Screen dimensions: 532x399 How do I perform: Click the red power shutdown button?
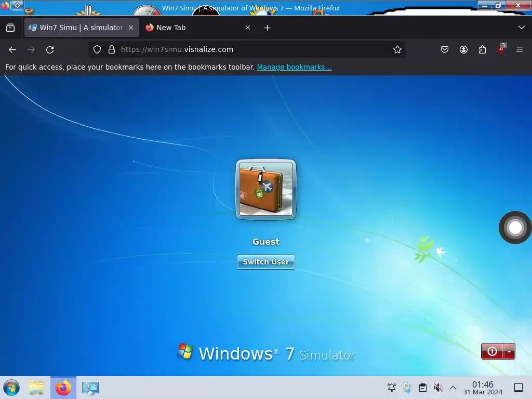493,351
